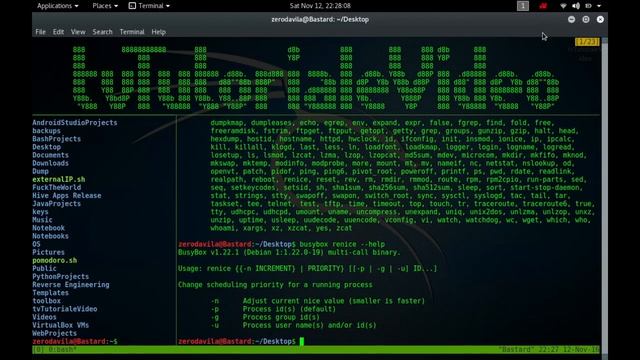Click the toolbox directory entry

pos(47,301)
